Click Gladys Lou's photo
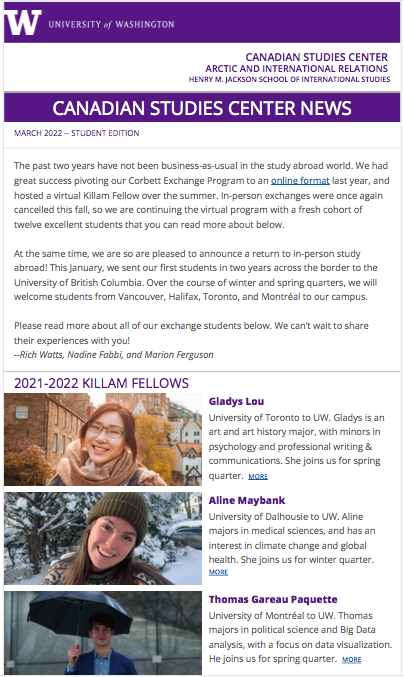The height and width of the screenshot is (677, 404). (x=103, y=439)
